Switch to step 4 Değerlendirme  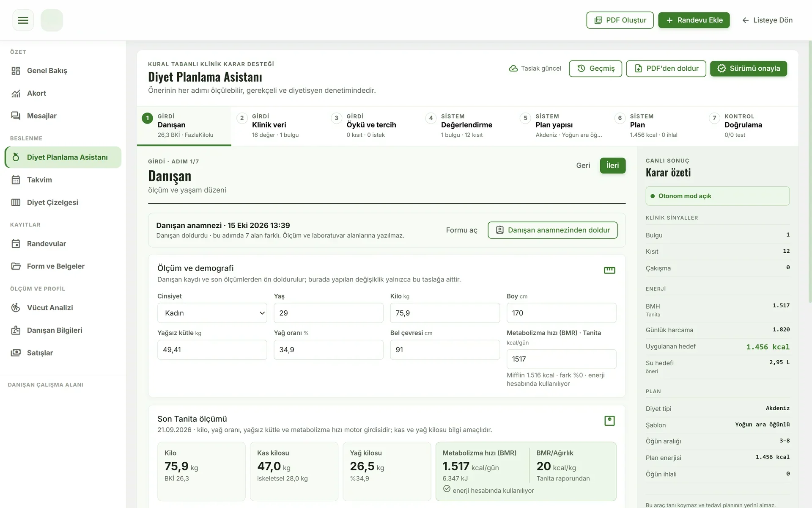coord(467,126)
